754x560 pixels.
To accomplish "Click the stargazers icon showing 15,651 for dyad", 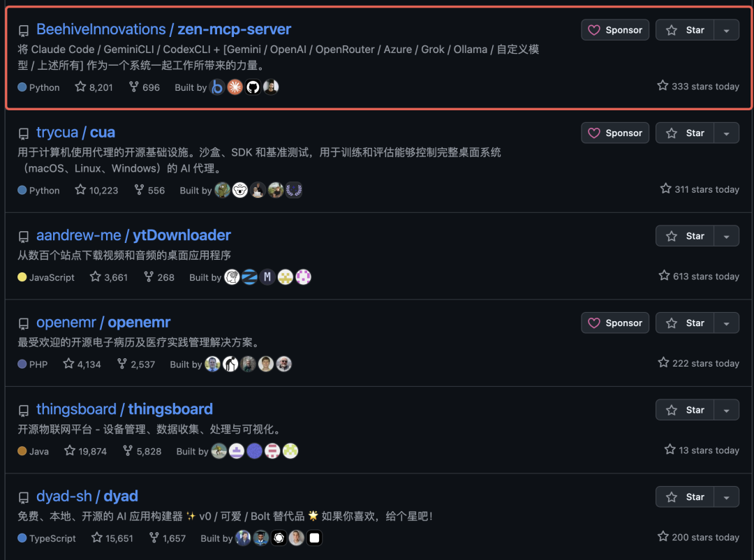I will 96,538.
